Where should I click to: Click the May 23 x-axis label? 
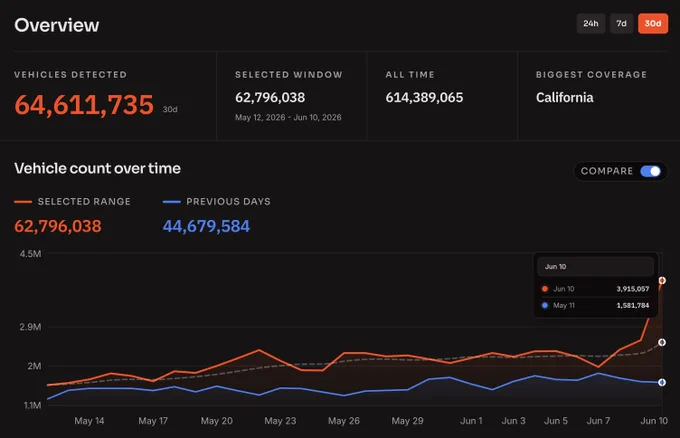(x=280, y=421)
